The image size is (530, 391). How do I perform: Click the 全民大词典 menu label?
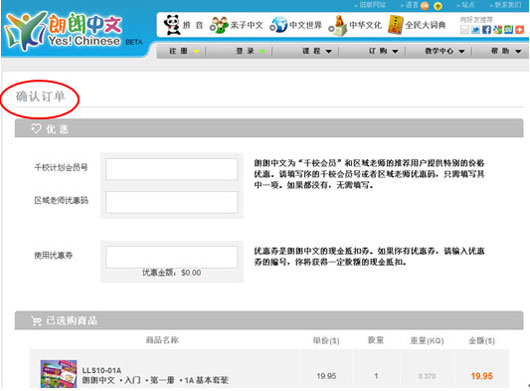click(x=425, y=25)
